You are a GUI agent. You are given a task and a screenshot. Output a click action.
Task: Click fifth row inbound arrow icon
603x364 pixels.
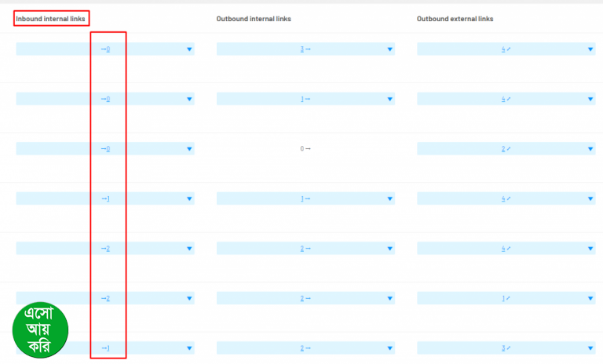104,249
